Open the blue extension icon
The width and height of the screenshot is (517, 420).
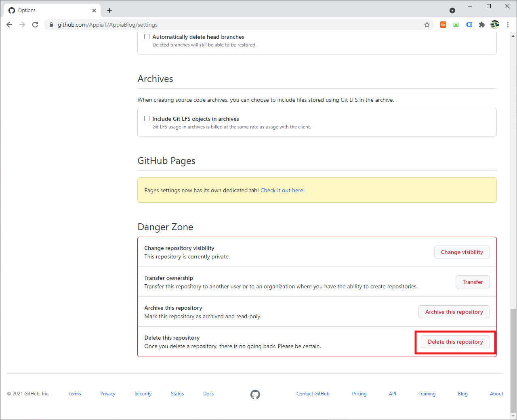pos(469,25)
